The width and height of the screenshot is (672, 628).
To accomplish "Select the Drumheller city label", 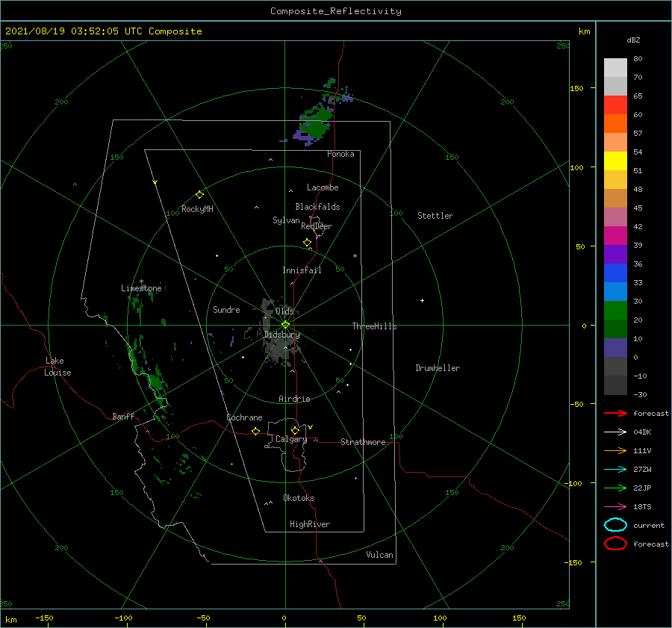I will click(x=437, y=368).
